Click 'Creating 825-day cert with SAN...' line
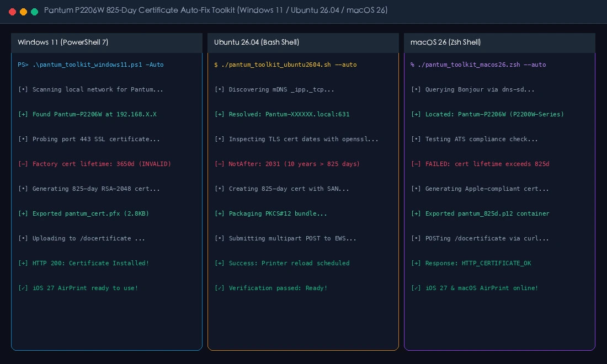The width and height of the screenshot is (607, 364). pos(282,189)
